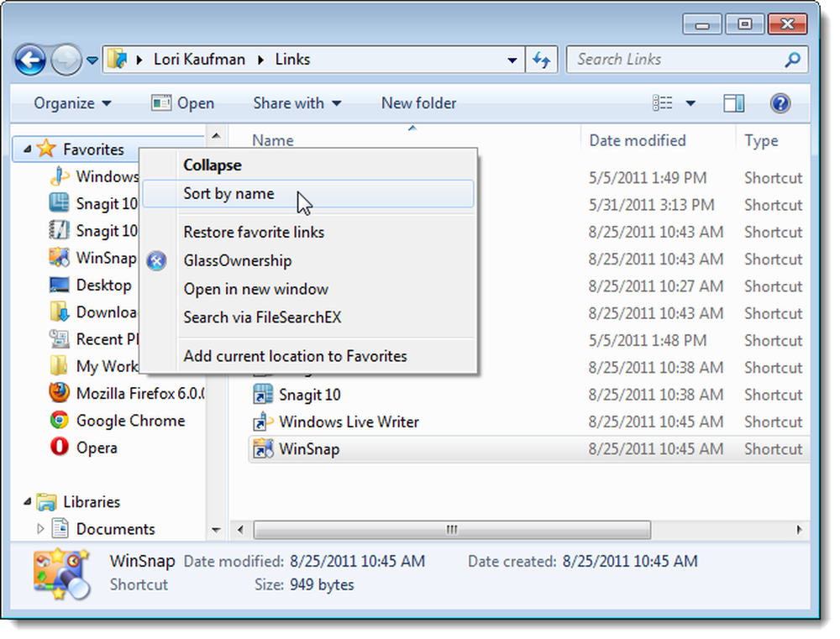The image size is (840, 639).
Task: Click the Open toolbar button
Action: pyautogui.click(x=183, y=102)
